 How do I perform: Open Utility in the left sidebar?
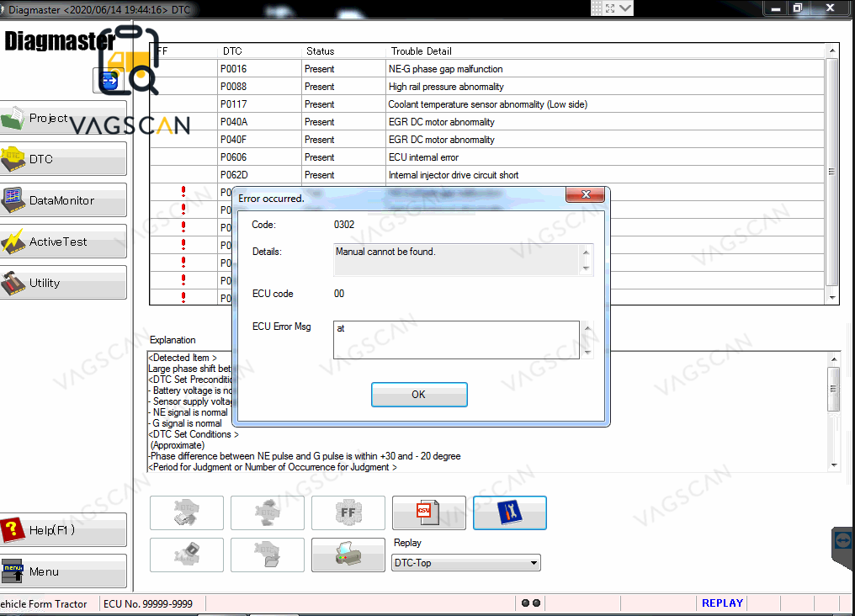click(x=64, y=283)
